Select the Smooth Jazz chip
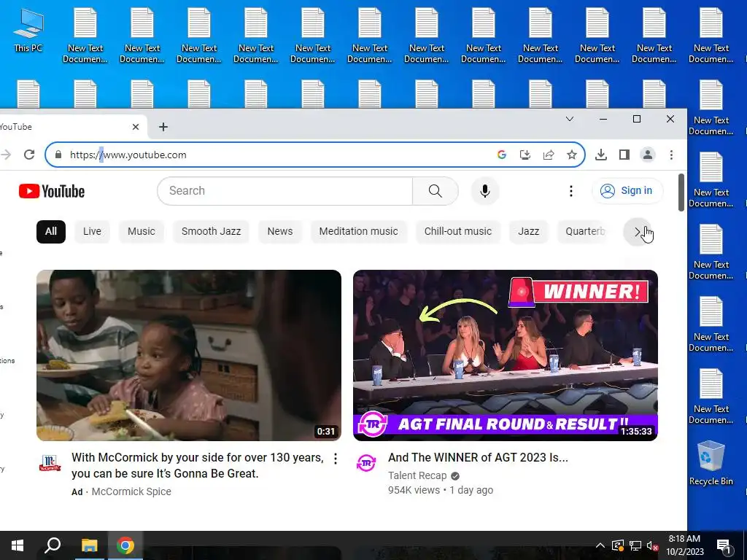The height and width of the screenshot is (560, 747). (x=211, y=231)
